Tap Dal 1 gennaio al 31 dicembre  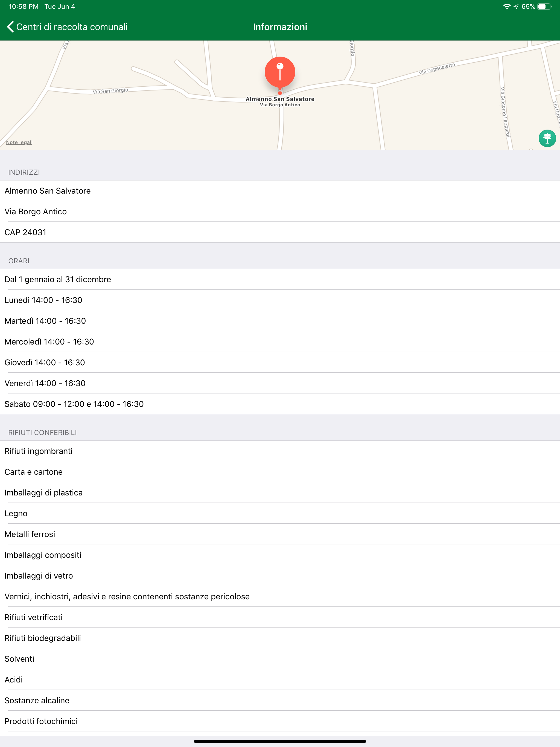pos(280,279)
